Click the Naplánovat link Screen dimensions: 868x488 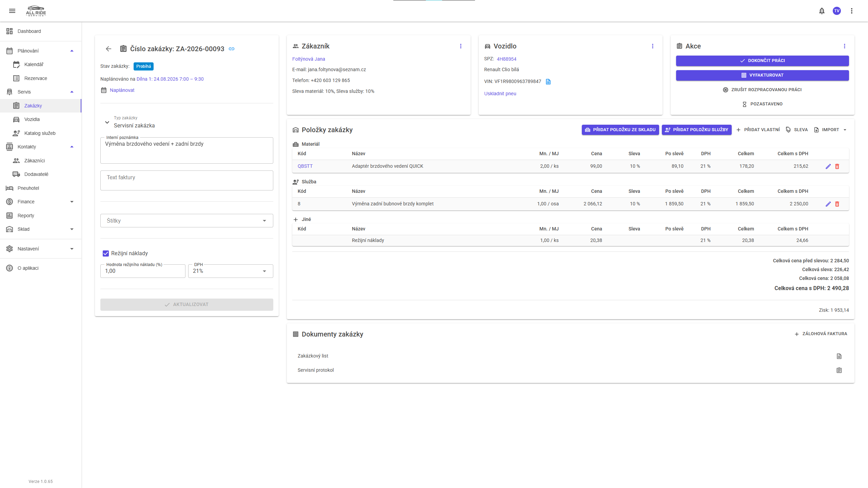(122, 90)
